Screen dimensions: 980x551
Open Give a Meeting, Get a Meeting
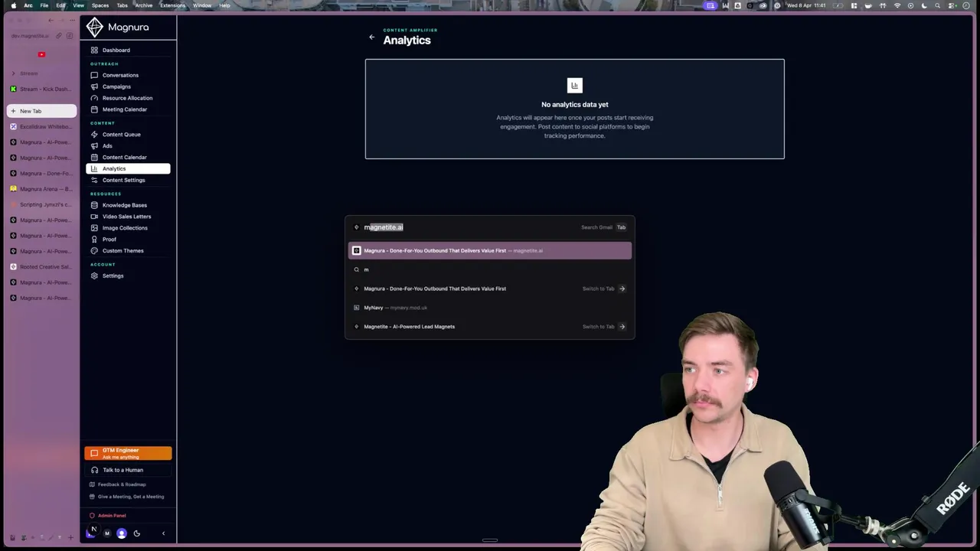(126, 497)
